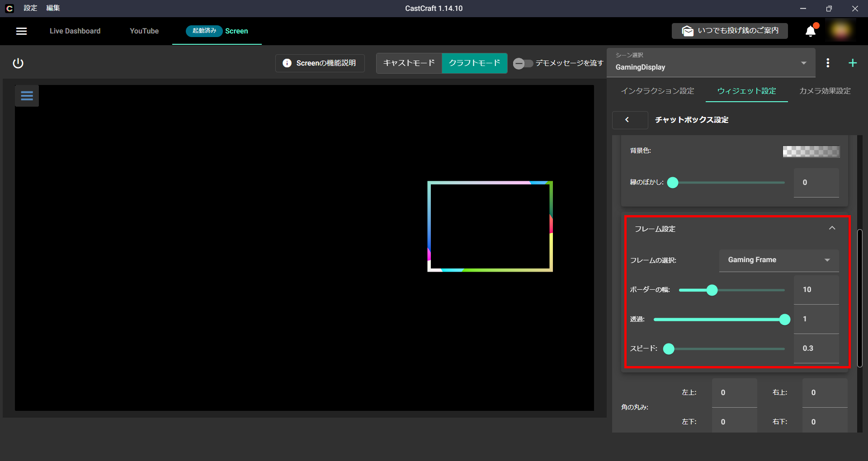Switch to Cast mode
Viewport: 868px width, 461px height.
409,63
